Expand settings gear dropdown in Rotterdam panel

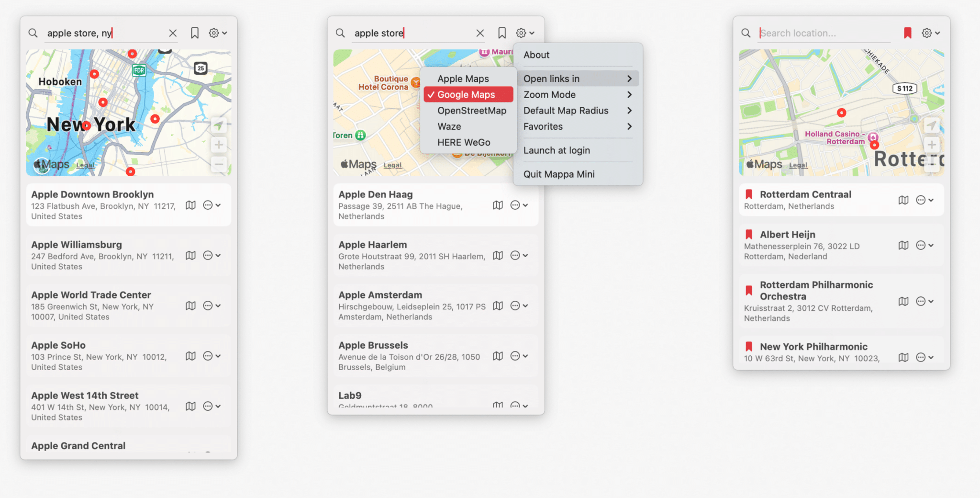(930, 33)
